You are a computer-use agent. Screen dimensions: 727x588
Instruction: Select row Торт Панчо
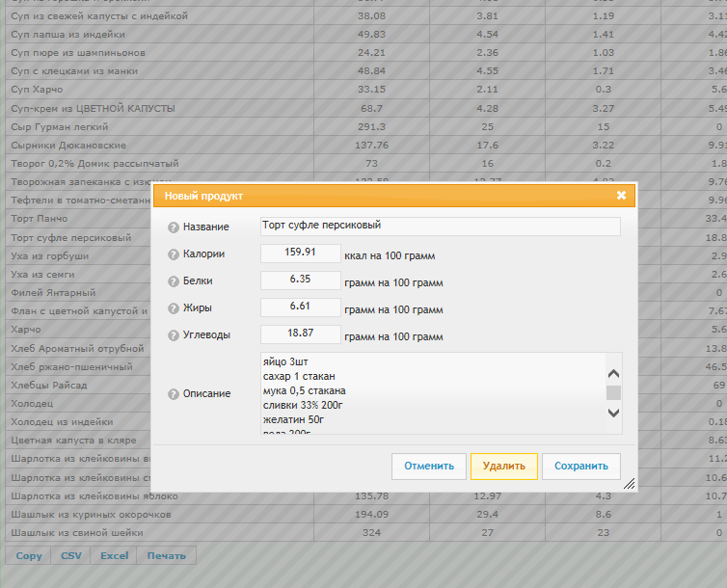click(78, 219)
